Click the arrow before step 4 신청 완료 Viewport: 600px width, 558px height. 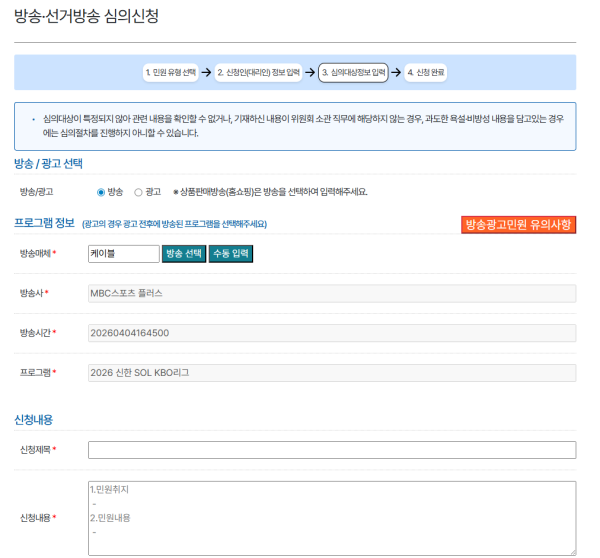pyautogui.click(x=397, y=72)
